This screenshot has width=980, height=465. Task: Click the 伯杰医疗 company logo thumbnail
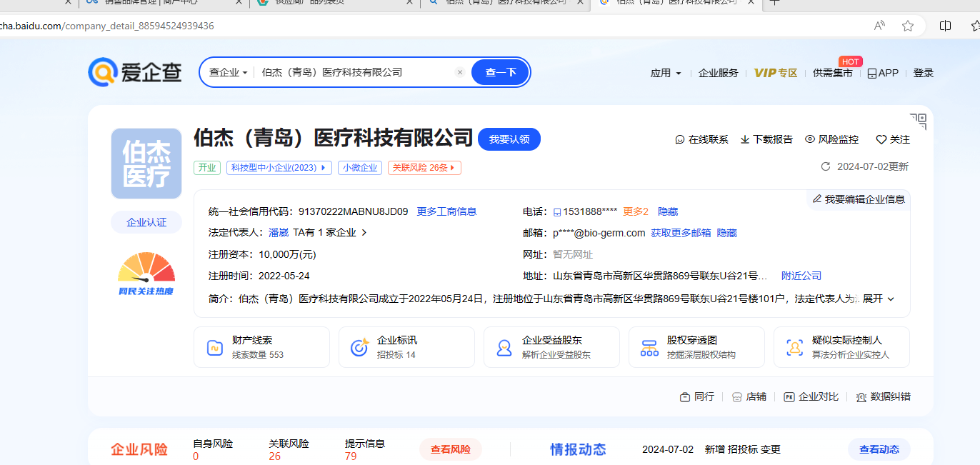[146, 164]
